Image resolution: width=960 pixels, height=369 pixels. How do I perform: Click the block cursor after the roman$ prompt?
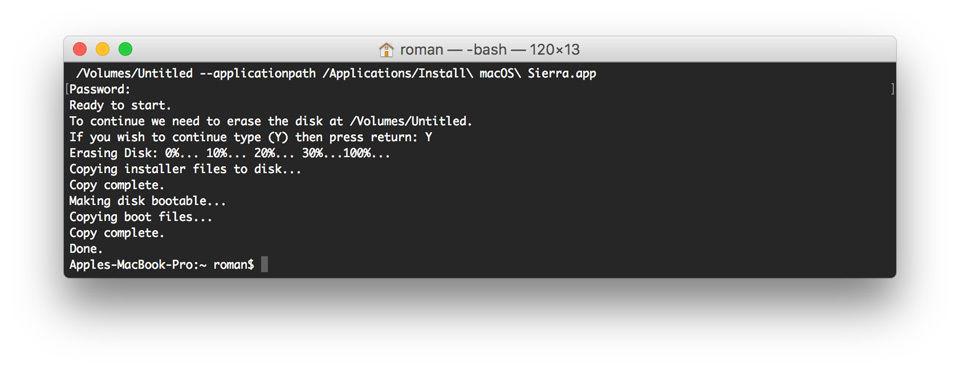[x=264, y=265]
